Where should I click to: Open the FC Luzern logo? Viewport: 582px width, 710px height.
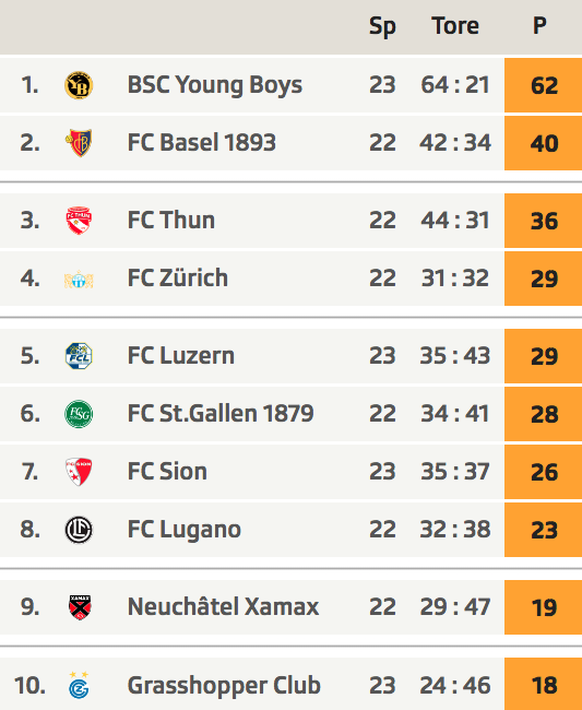(x=79, y=356)
